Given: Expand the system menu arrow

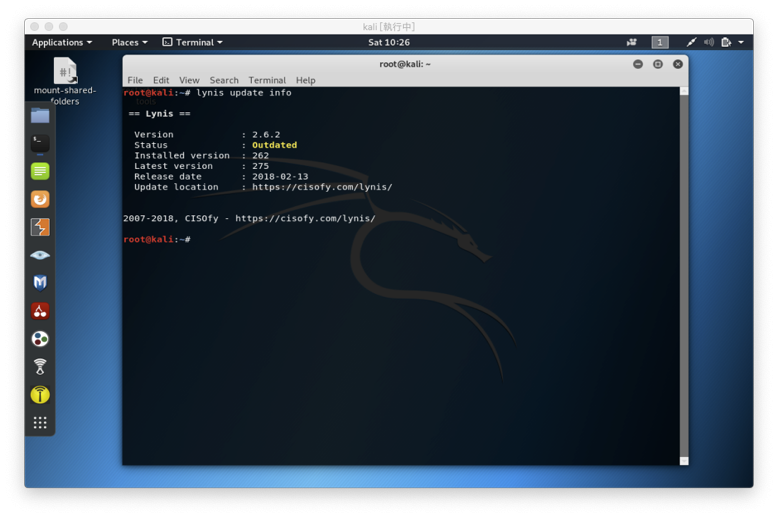Looking at the screenshot, I should point(741,43).
